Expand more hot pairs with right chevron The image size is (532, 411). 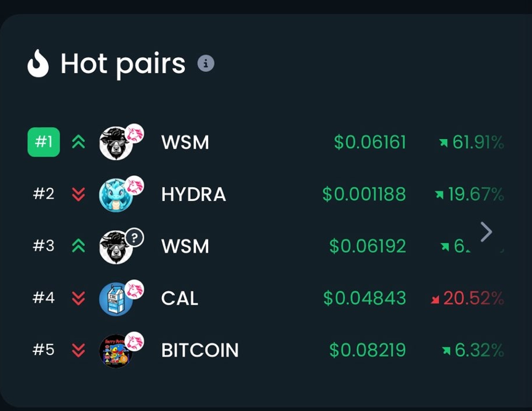click(486, 232)
